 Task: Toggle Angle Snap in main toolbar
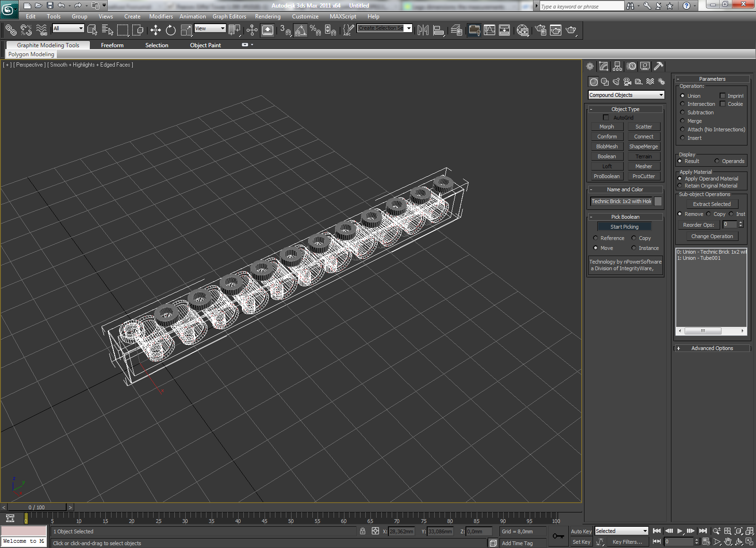click(x=301, y=30)
